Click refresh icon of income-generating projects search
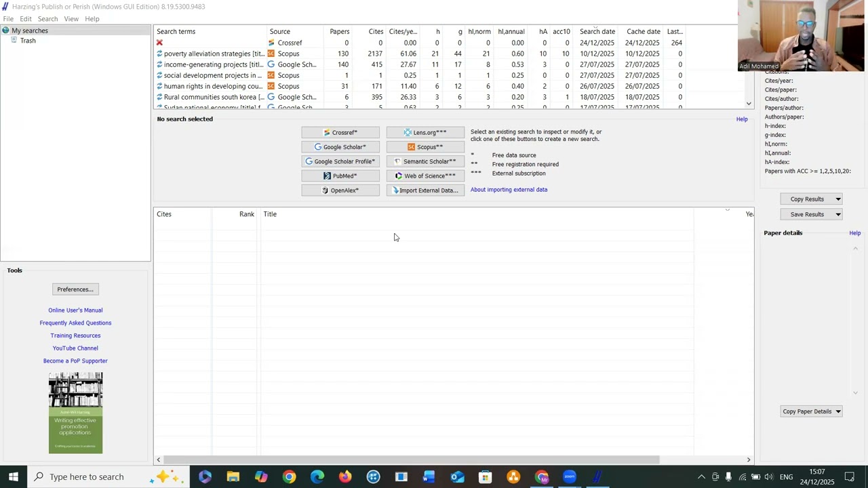This screenshot has height=488, width=868. click(160, 64)
